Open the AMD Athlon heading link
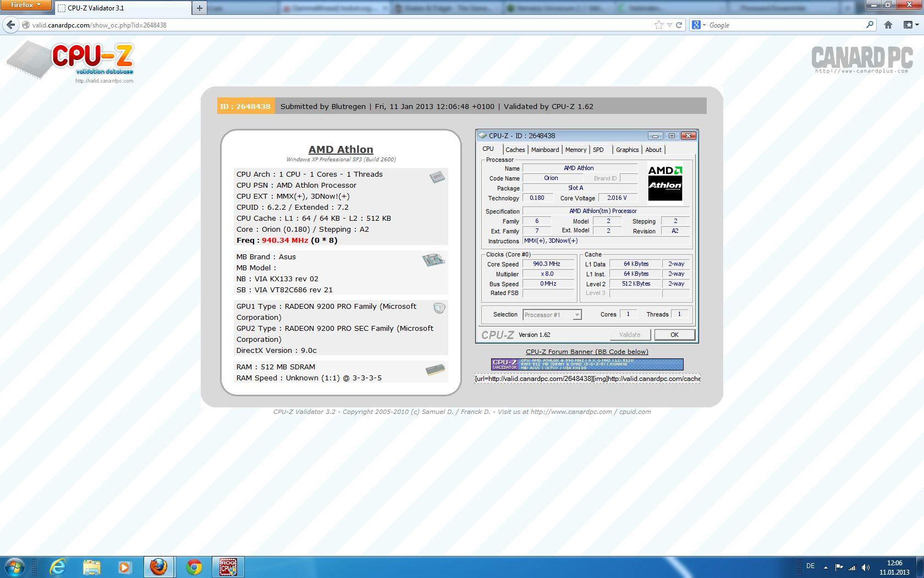Viewport: 924px width, 578px height. [x=340, y=149]
